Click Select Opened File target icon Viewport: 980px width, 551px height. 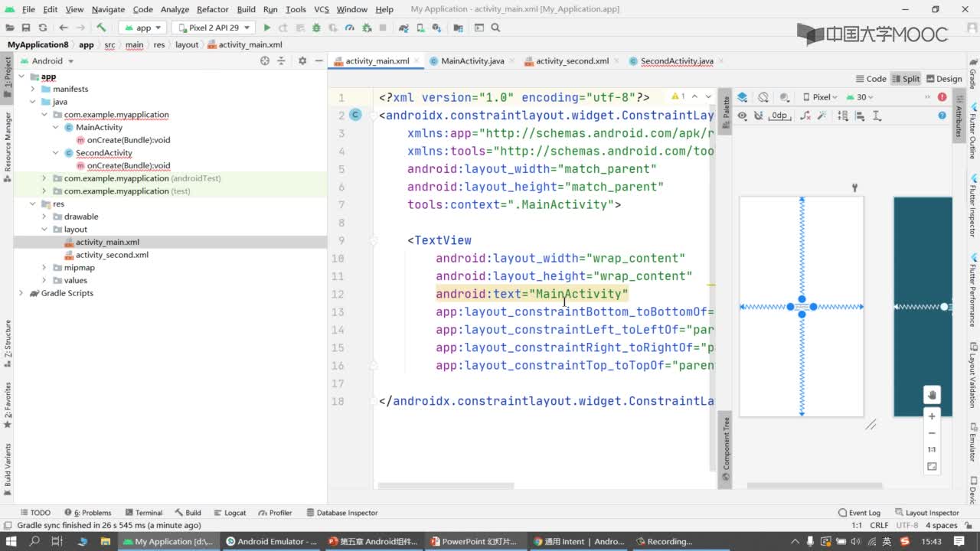pos(265,60)
